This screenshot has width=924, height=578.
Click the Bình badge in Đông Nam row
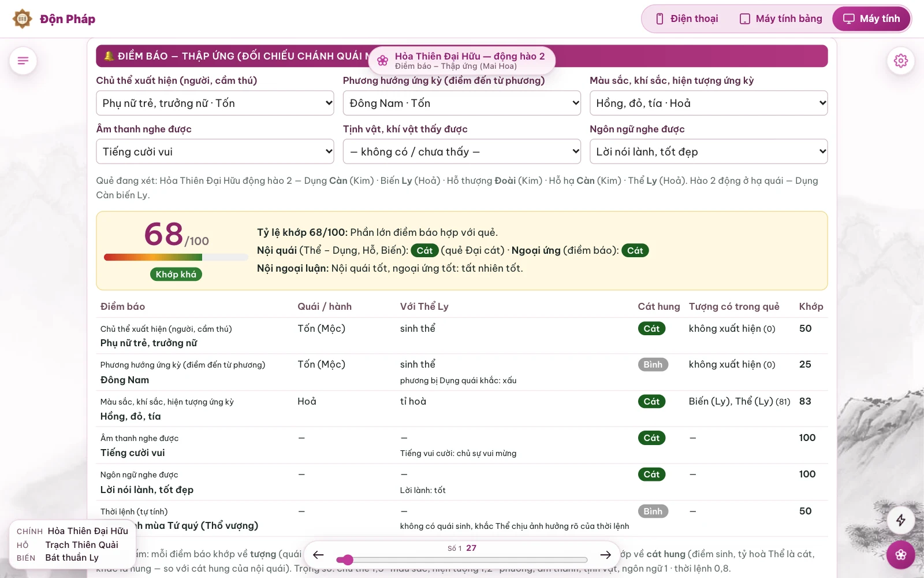tap(653, 364)
